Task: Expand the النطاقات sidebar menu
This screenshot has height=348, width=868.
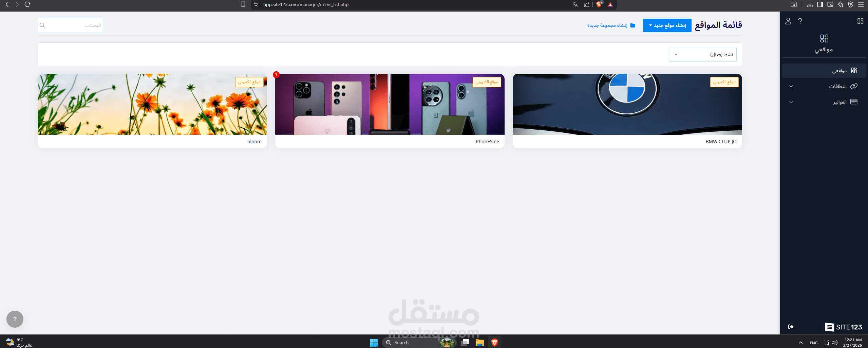Action: (x=824, y=86)
